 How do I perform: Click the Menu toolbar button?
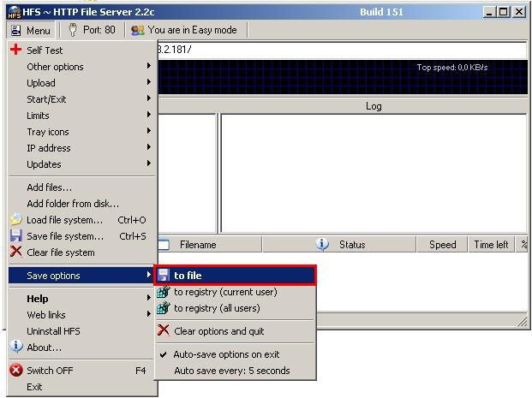tap(31, 30)
